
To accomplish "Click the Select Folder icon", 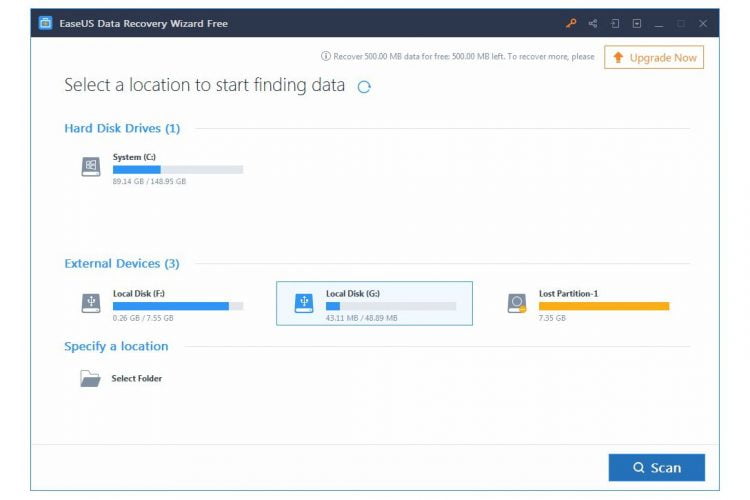I will (x=90, y=378).
